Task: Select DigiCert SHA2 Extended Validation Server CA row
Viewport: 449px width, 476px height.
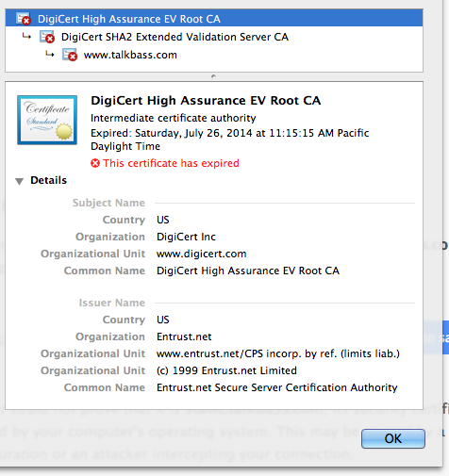Action: 214,37
